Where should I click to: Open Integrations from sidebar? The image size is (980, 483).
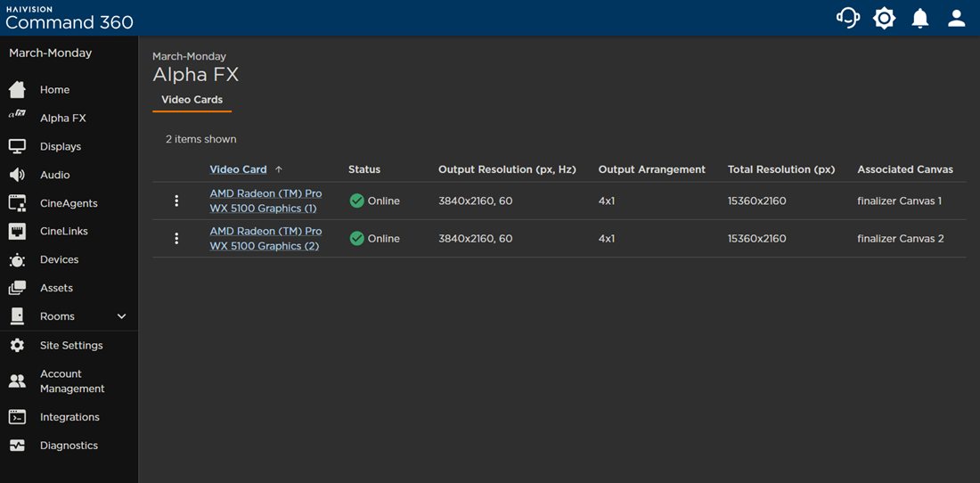[69, 417]
